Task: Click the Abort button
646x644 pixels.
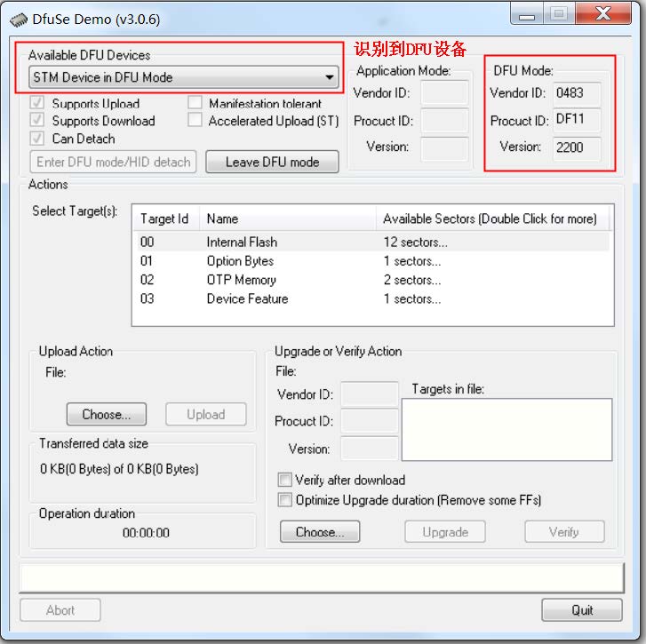Action: click(60, 610)
